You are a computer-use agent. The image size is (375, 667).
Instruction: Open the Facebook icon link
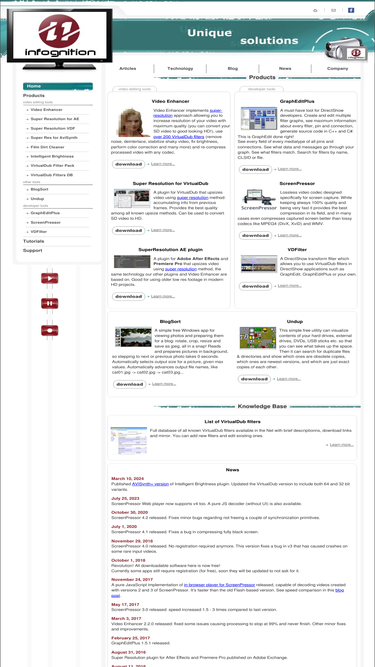[351, 10]
